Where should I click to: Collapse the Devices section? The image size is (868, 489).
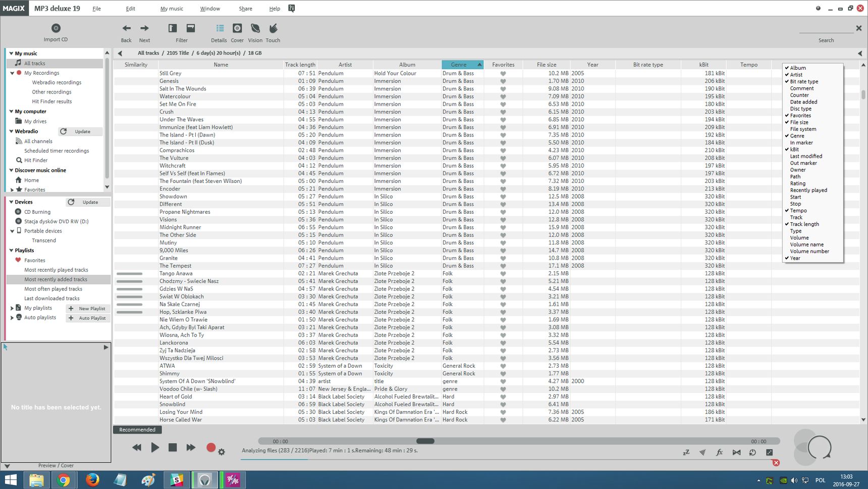(x=11, y=202)
